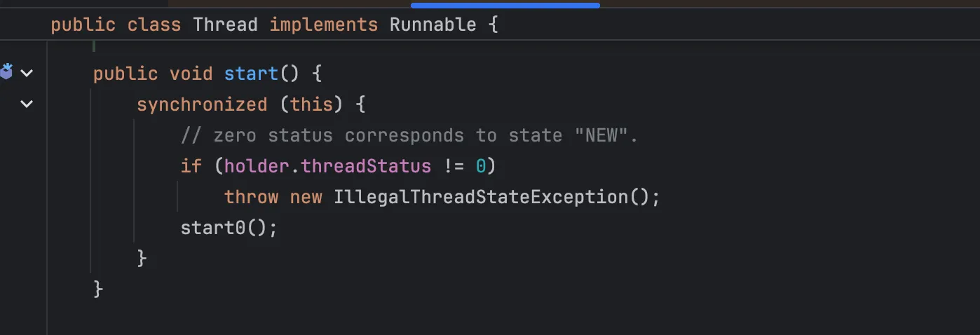Viewport: 980px width, 335px height.
Task: Click the closing brace of the start method
Action: pyautogui.click(x=98, y=289)
